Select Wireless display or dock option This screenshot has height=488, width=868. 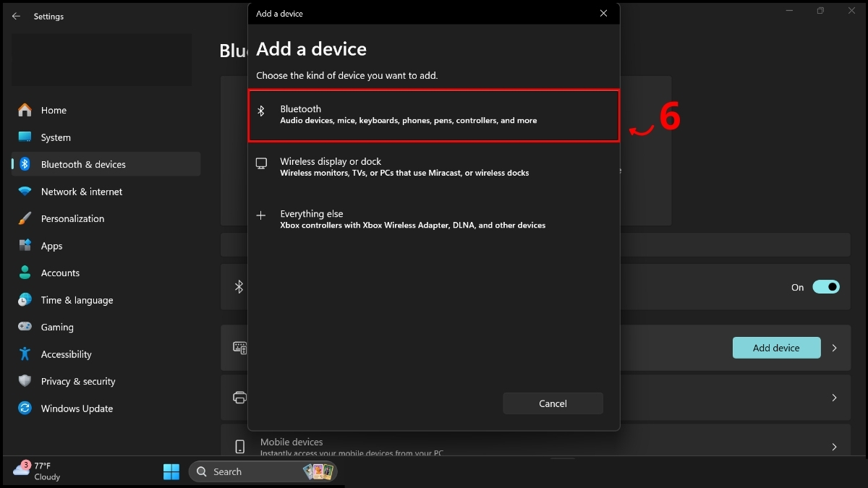[433, 166]
